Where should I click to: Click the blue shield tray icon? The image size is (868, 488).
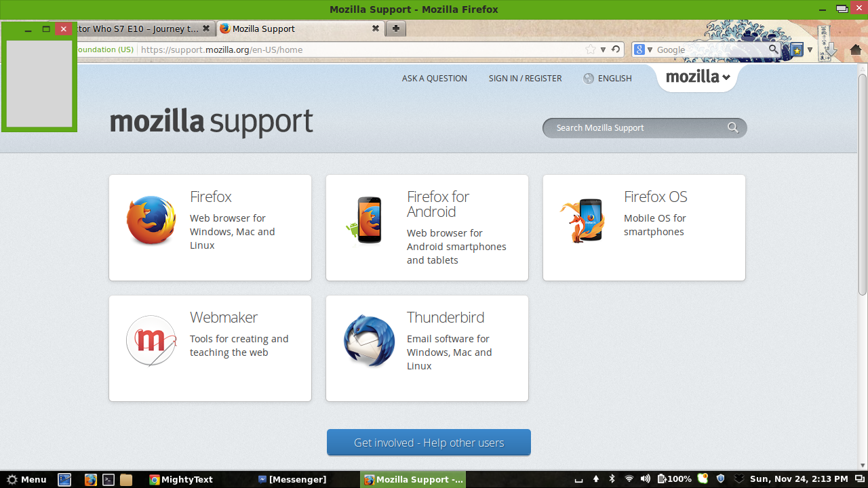[x=721, y=479]
